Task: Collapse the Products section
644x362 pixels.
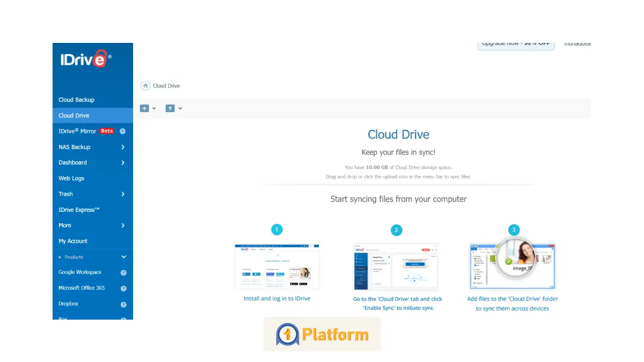Action: tap(123, 257)
